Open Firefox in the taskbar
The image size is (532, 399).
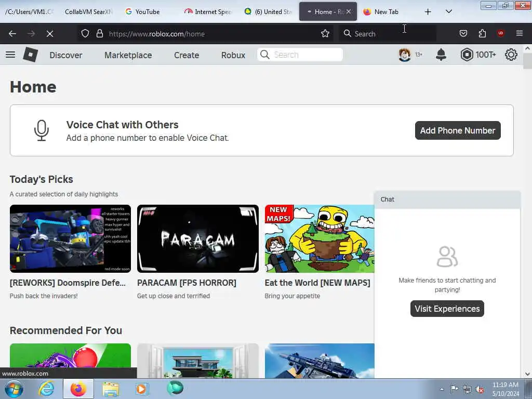coord(78,389)
